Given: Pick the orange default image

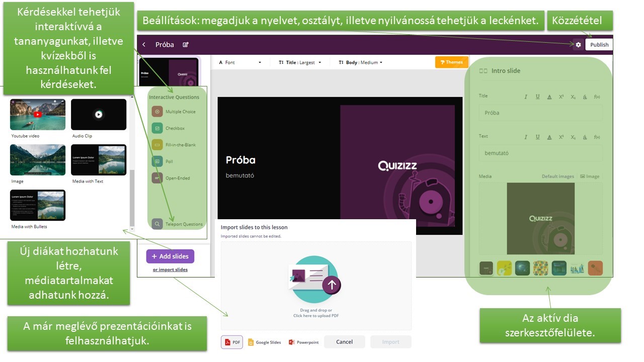Looking at the screenshot, I should [595, 268].
